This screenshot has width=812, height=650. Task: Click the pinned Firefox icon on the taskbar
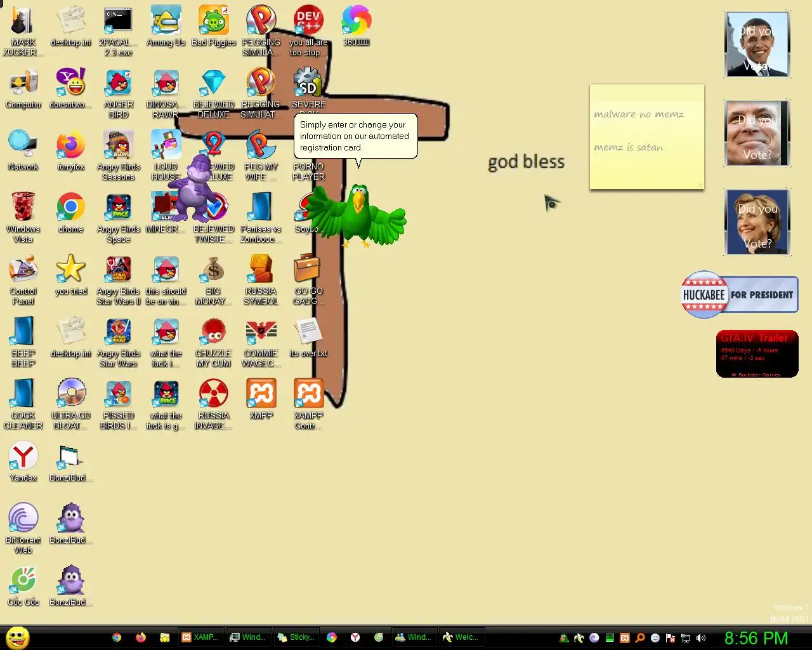click(x=141, y=637)
